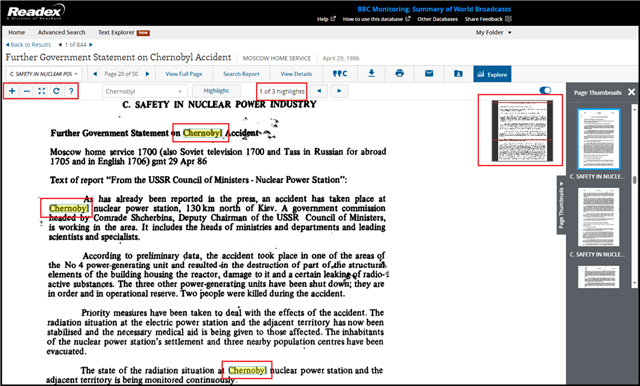Download the document with the download icon
This screenshot has width=640, height=386.
371,74
